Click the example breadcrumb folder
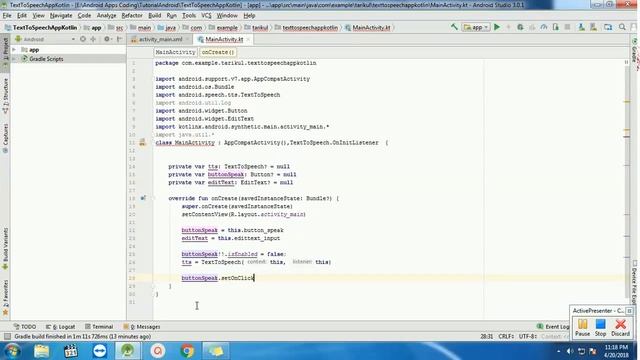The height and width of the screenshot is (360, 640). 223,28
